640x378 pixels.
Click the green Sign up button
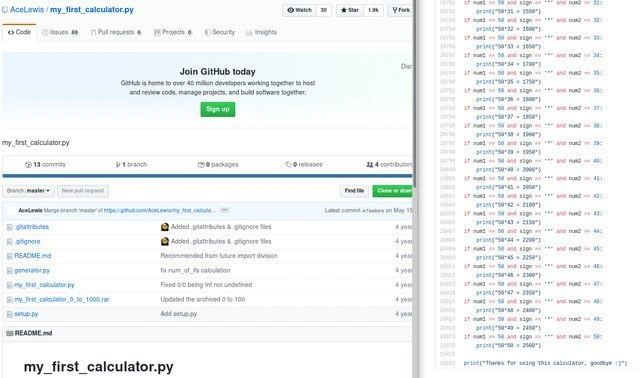tap(218, 109)
